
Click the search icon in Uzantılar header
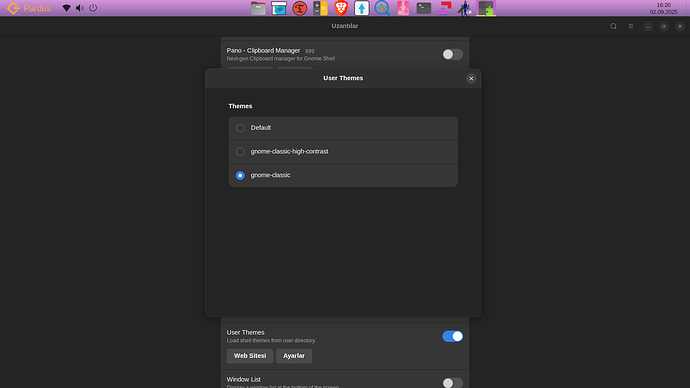pos(613,26)
